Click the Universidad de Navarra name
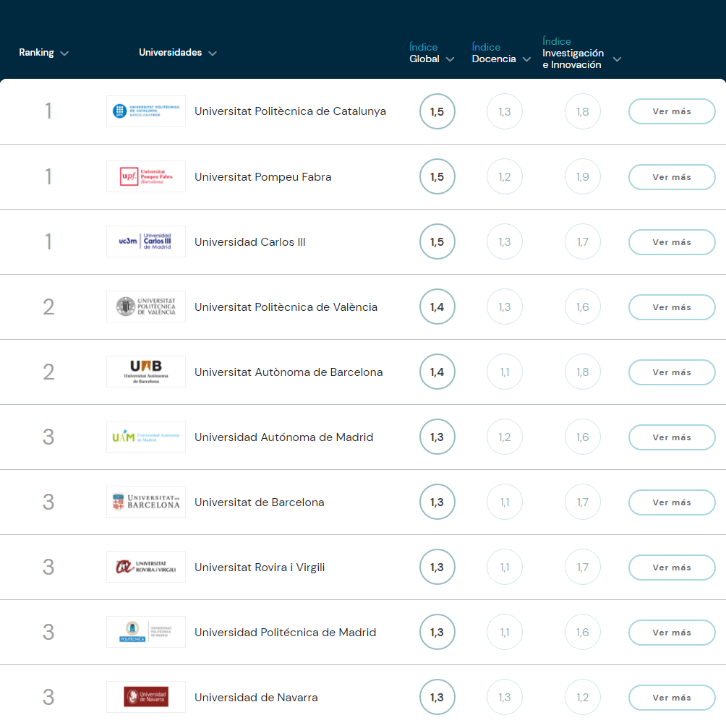The width and height of the screenshot is (726, 728). pos(256,698)
